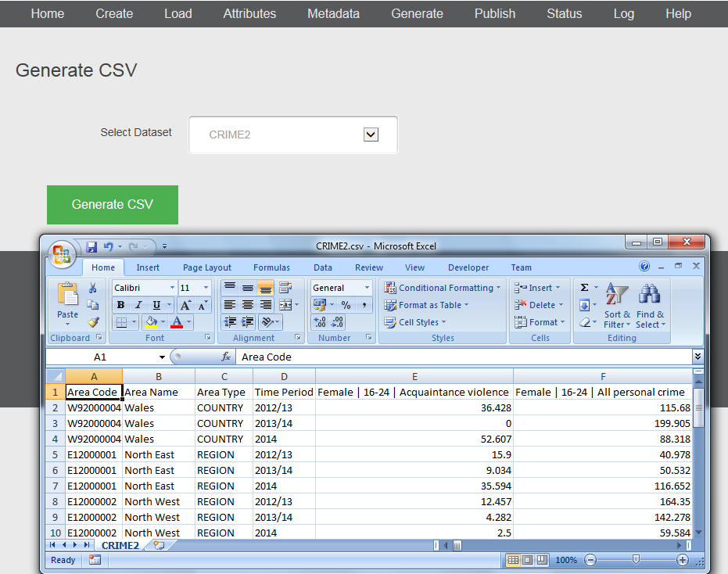Click the Format cells button

pyautogui.click(x=540, y=322)
